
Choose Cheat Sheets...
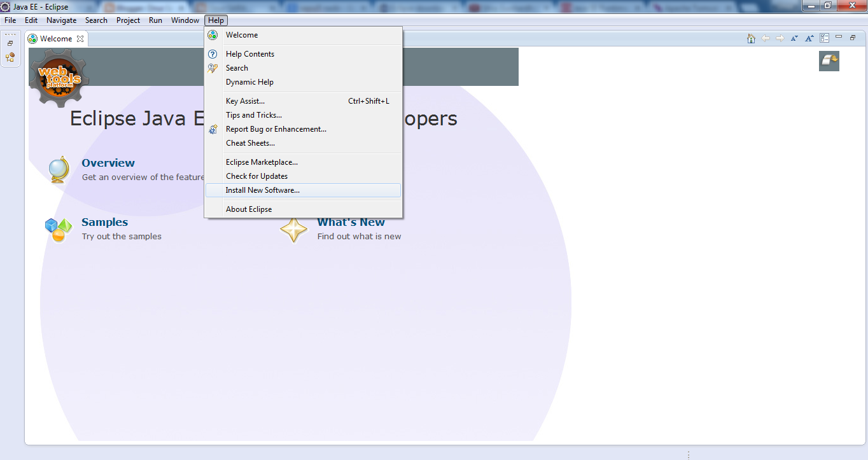pyautogui.click(x=304, y=143)
